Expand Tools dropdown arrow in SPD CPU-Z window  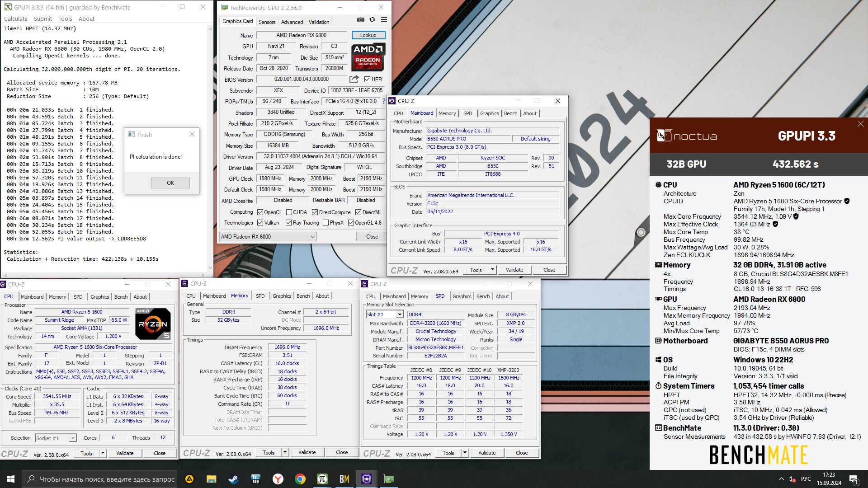coord(465,453)
